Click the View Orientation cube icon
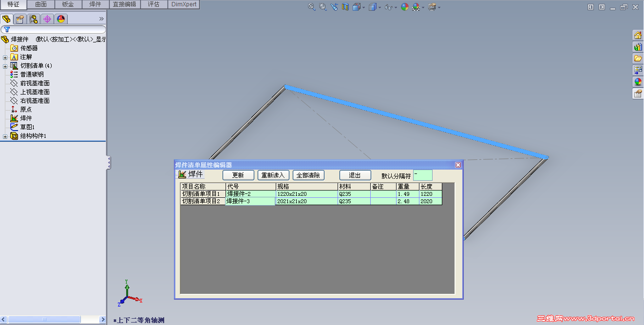Viewport: 644px width, 325px height. point(357,7)
